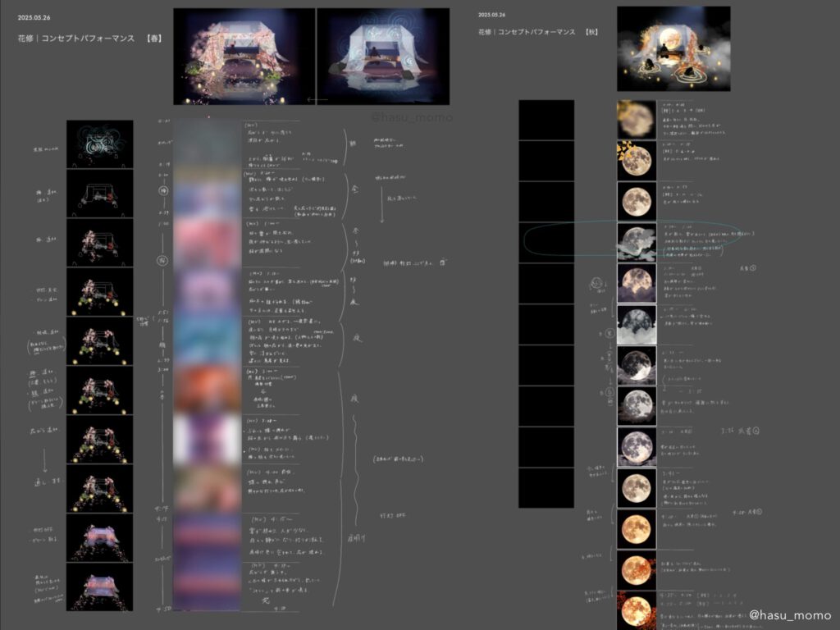Select the spring stage image without blossoms
840x630 pixels.
[x=382, y=56]
